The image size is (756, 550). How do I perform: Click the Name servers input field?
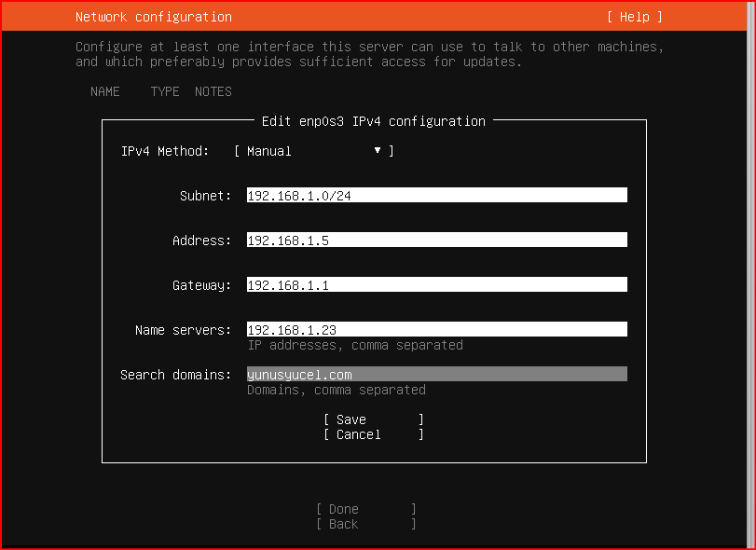click(x=437, y=330)
